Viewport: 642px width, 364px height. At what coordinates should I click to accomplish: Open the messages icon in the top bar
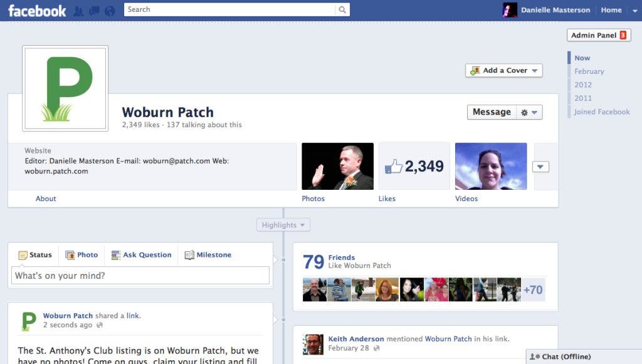coord(94,11)
